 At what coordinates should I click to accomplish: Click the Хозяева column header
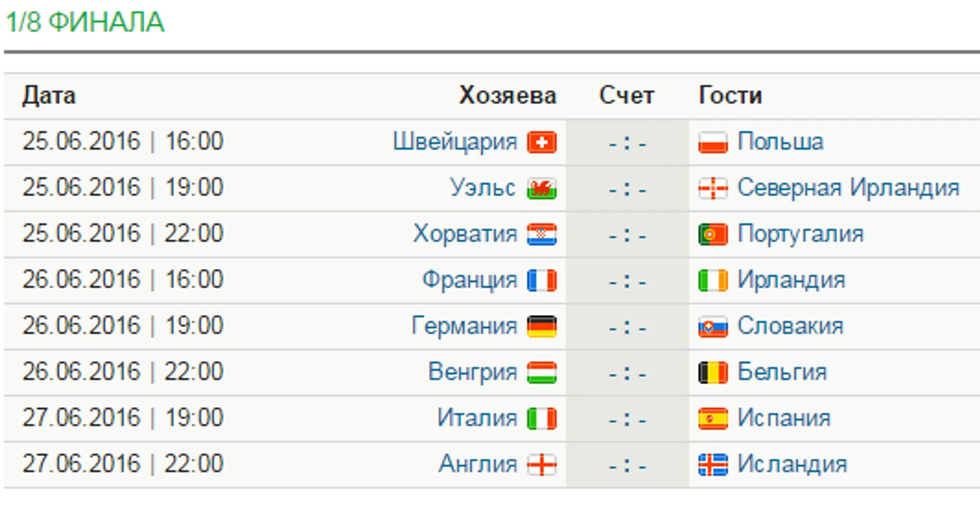pos(507,95)
